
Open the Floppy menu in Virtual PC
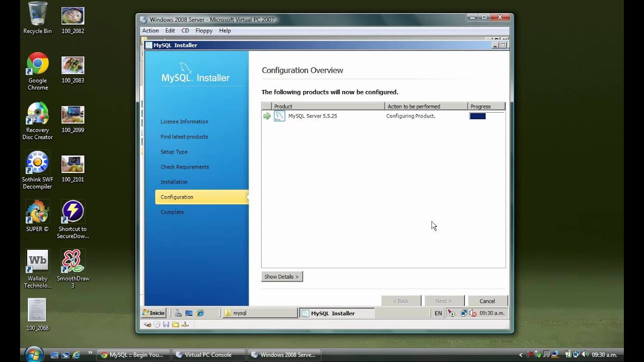(x=204, y=31)
